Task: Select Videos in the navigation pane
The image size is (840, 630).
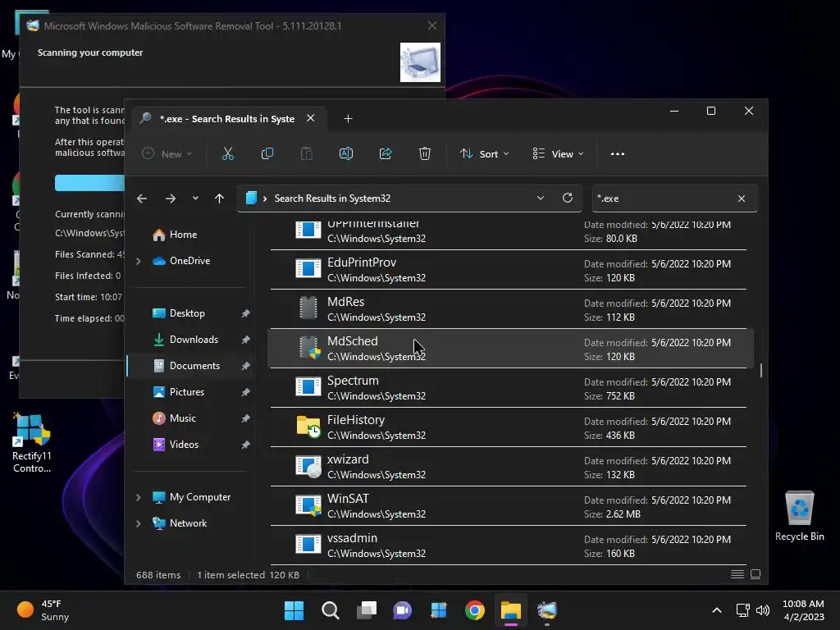Action: coord(190,445)
